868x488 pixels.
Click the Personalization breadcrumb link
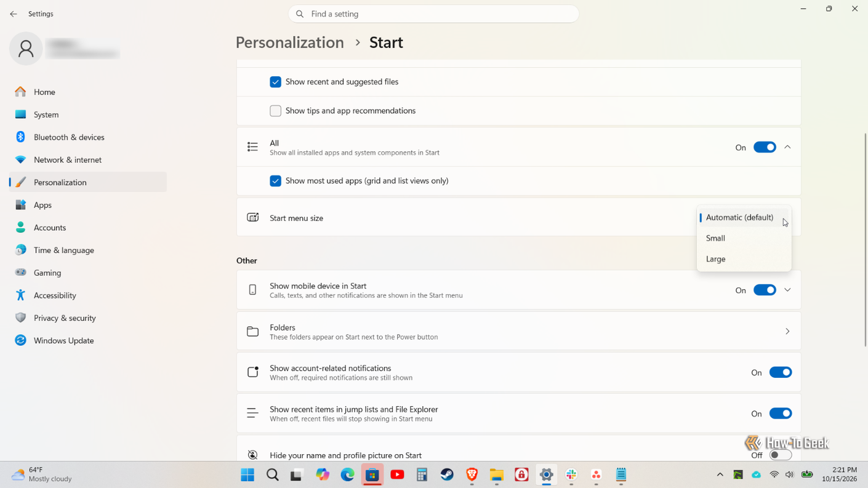pos(290,42)
